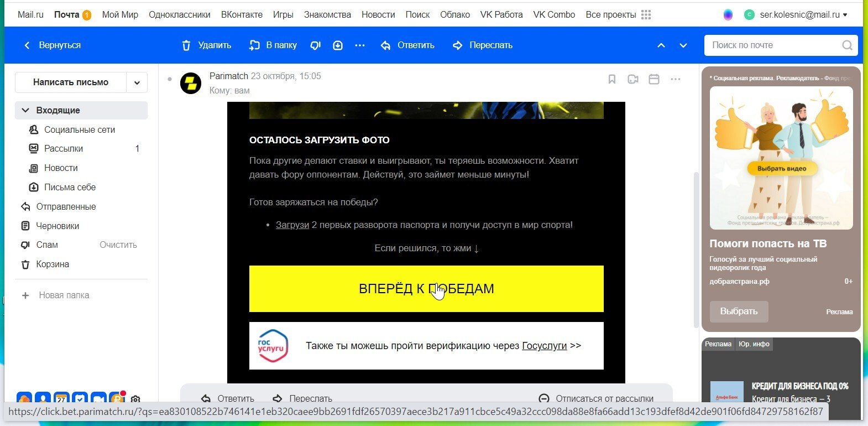This screenshot has height=426, width=868.
Task: Click the Parimatch sender avatar
Action: pyautogui.click(x=191, y=84)
